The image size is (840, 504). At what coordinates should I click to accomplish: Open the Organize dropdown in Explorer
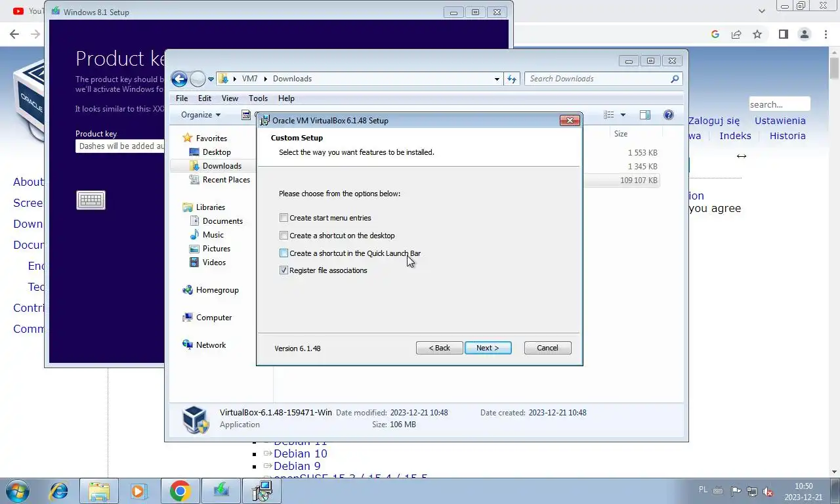coord(201,115)
